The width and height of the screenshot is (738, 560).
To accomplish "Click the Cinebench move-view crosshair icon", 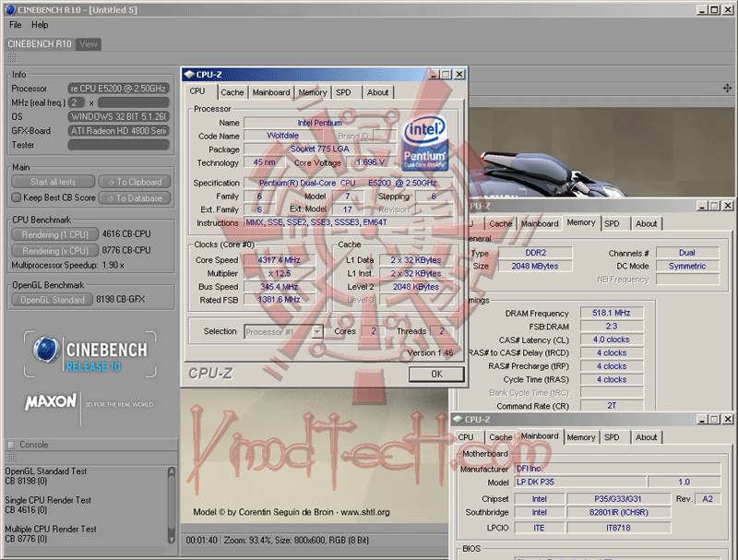I will pyautogui.click(x=727, y=88).
